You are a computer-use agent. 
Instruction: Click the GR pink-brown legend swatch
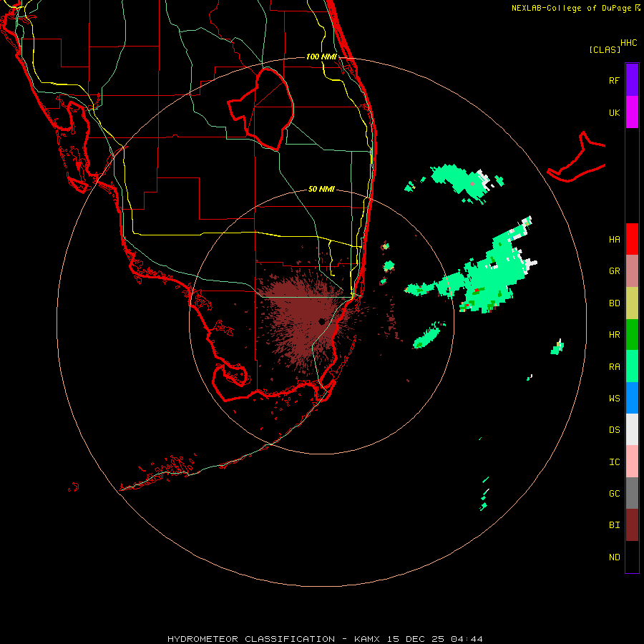click(x=632, y=270)
